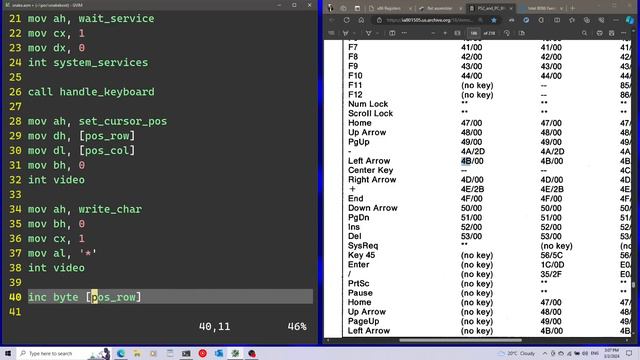Click the 'Down Arrow' row label in PDF
The image size is (640, 360).
[x=373, y=208]
